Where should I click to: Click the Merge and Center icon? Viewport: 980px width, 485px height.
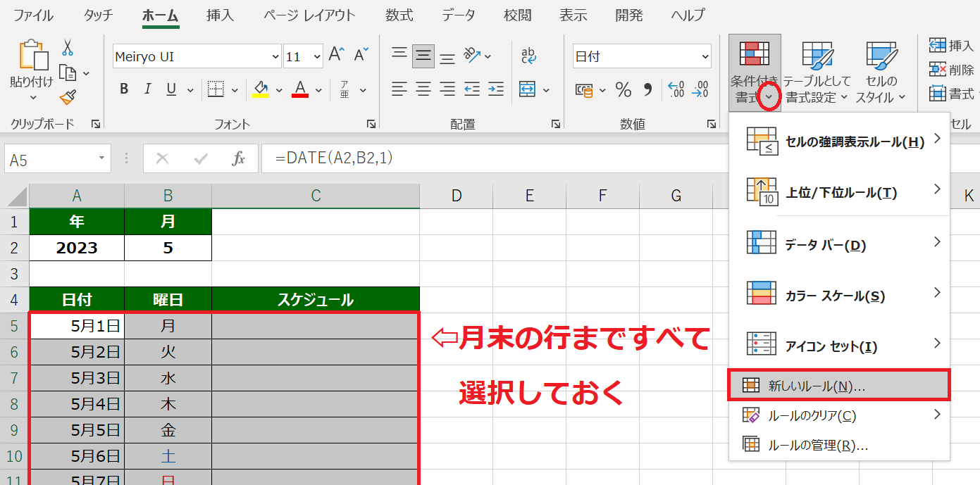coord(528,89)
